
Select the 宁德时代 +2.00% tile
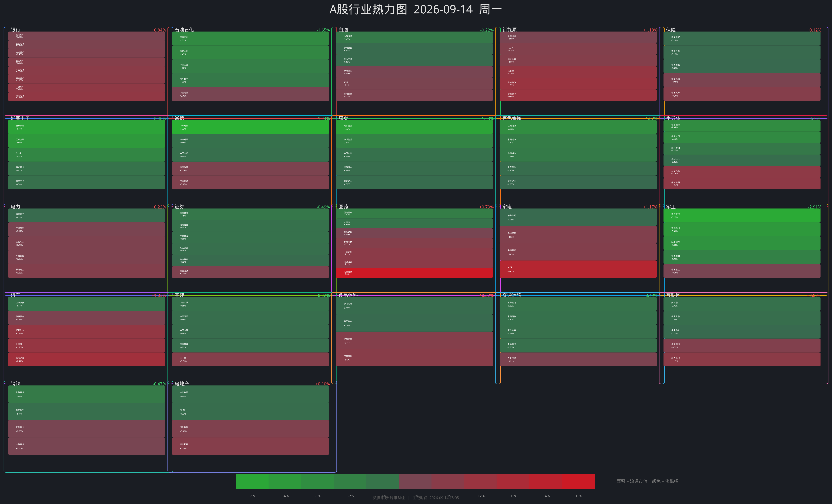578,95
